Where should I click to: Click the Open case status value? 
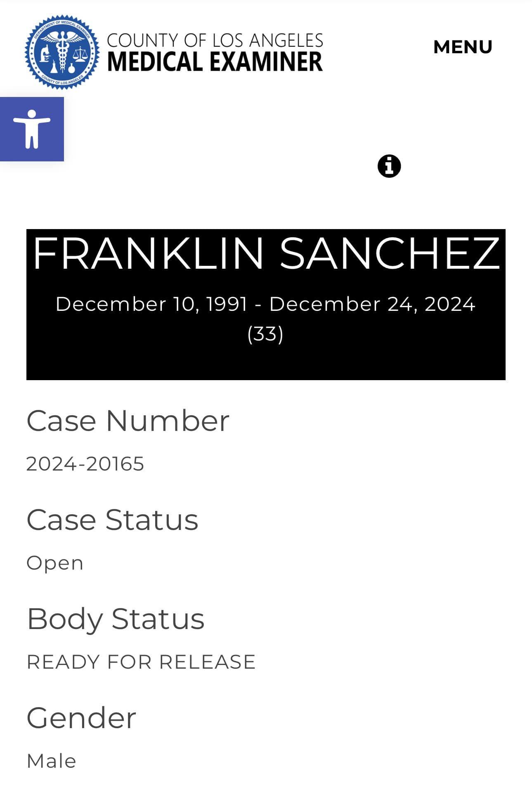pyautogui.click(x=55, y=563)
